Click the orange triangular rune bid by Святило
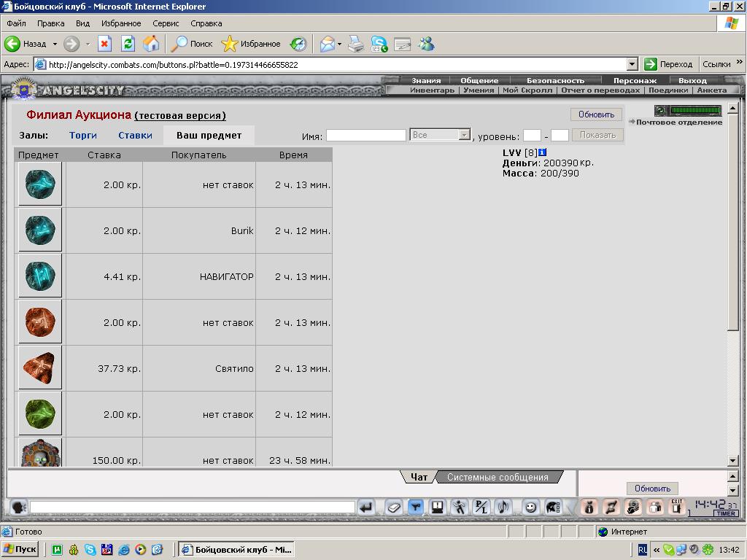 click(40, 367)
